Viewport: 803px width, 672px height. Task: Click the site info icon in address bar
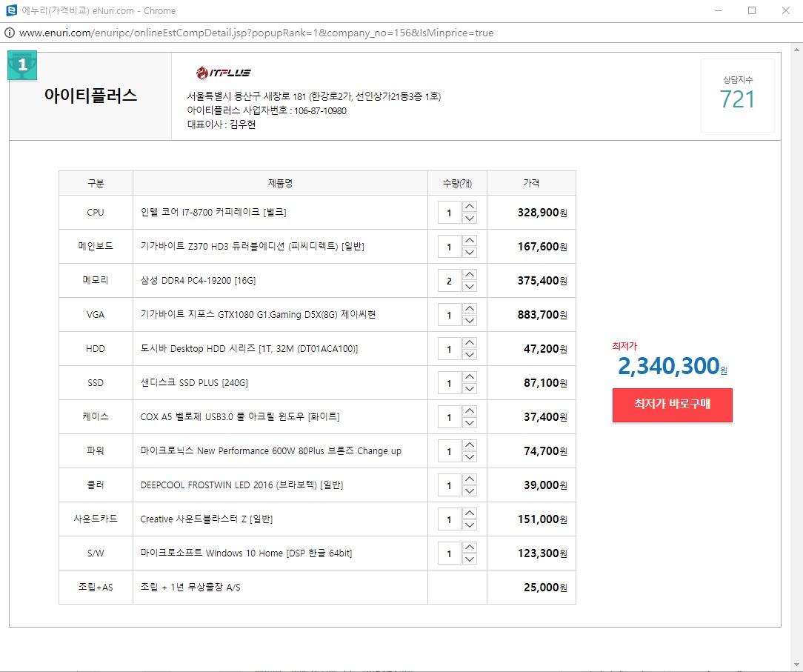(x=9, y=33)
